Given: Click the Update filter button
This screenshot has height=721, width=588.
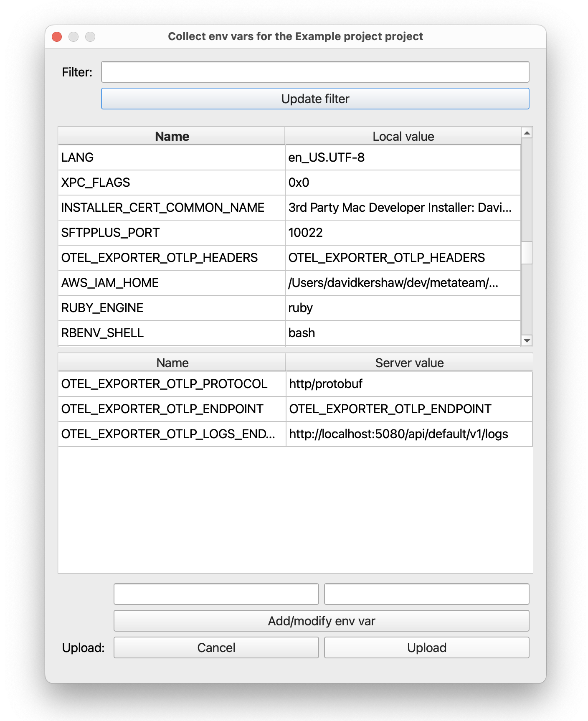Looking at the screenshot, I should point(315,99).
